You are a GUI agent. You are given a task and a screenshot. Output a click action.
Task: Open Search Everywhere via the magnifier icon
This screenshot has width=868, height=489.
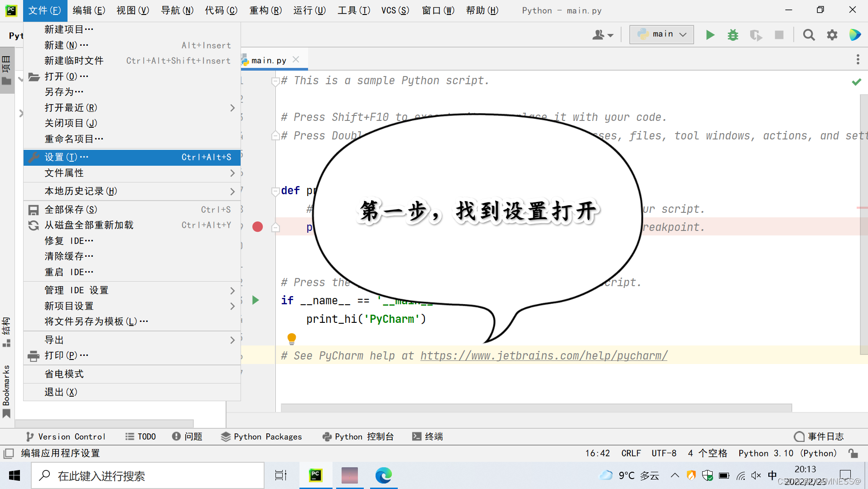point(809,34)
